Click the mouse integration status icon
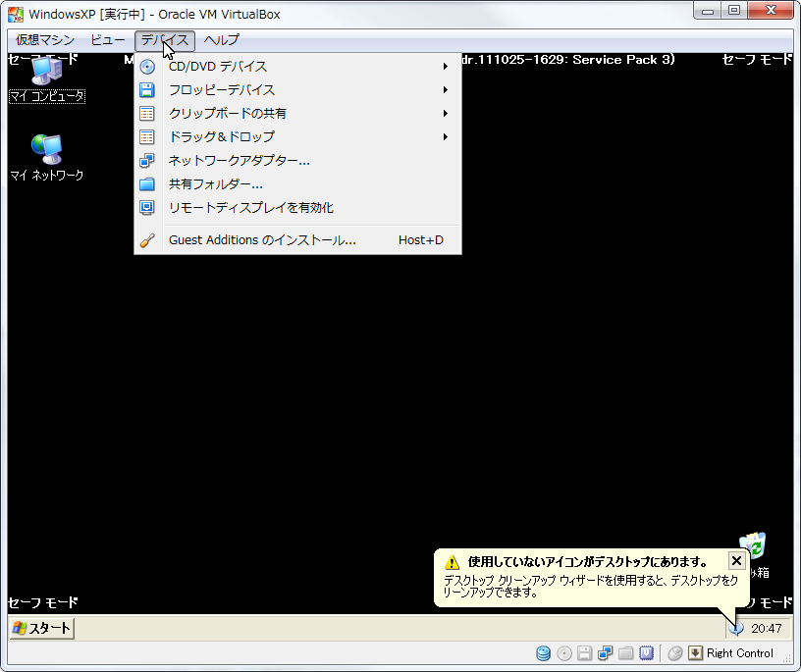801x672 pixels. point(675,653)
